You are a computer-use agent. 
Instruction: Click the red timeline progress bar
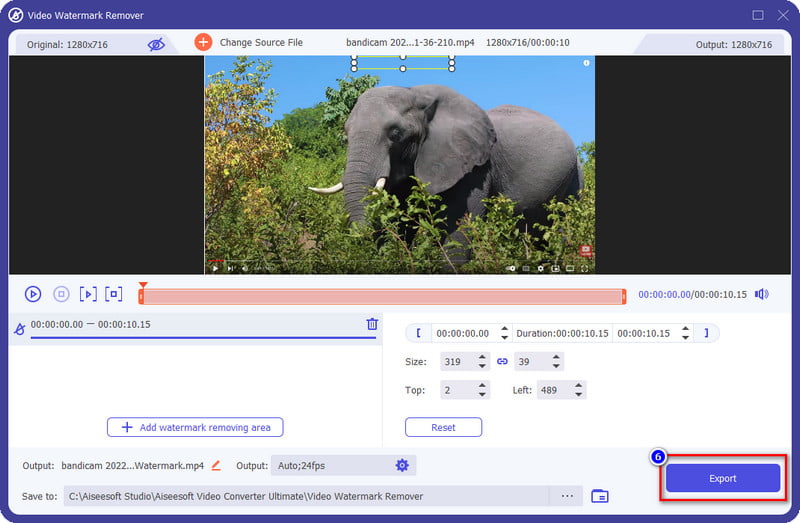pos(382,296)
